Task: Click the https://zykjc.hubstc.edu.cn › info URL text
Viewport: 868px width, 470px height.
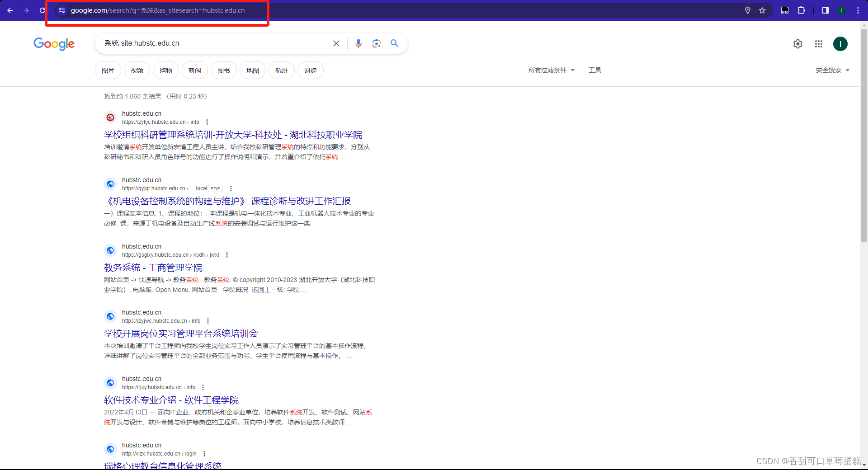Action: [x=160, y=122]
